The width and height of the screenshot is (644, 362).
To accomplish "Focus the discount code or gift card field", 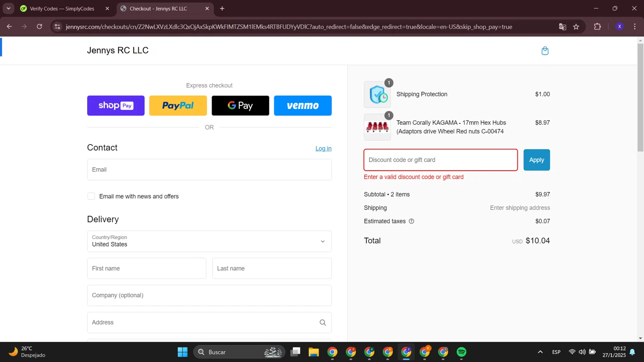I will [440, 160].
